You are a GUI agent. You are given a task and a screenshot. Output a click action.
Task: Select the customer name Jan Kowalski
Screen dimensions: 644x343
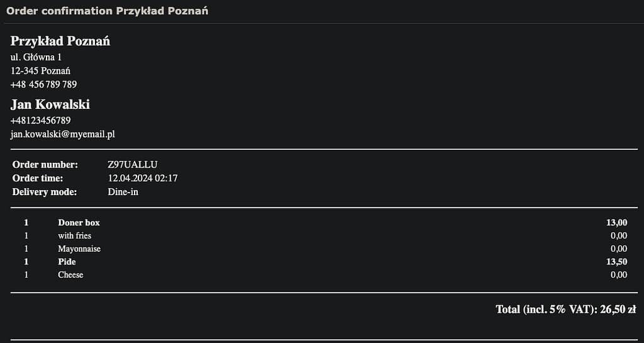[50, 104]
